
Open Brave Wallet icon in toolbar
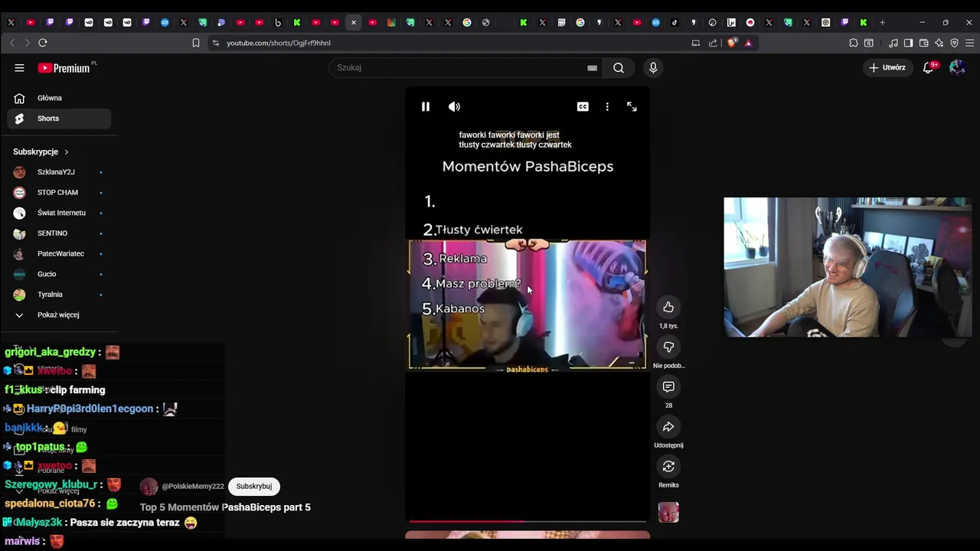pos(923,43)
